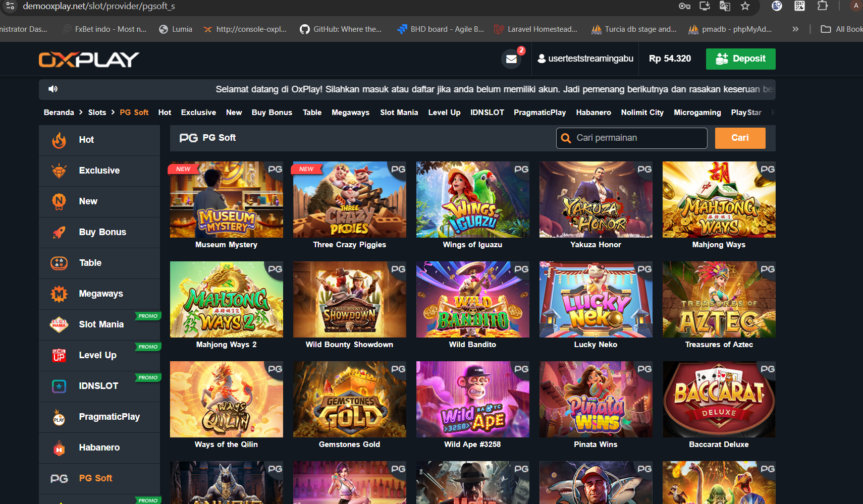Open Treasures of Aztec game thumbnail
The height and width of the screenshot is (504, 863).
[719, 300]
